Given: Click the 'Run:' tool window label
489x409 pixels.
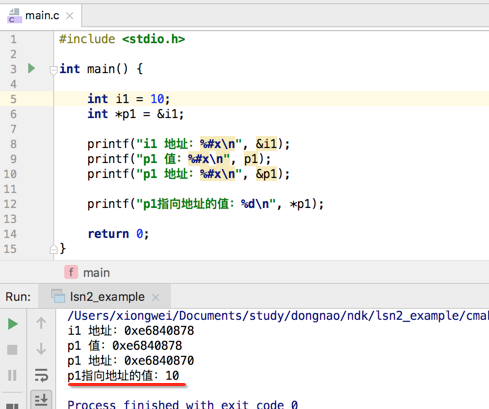Looking at the screenshot, I should click(18, 297).
